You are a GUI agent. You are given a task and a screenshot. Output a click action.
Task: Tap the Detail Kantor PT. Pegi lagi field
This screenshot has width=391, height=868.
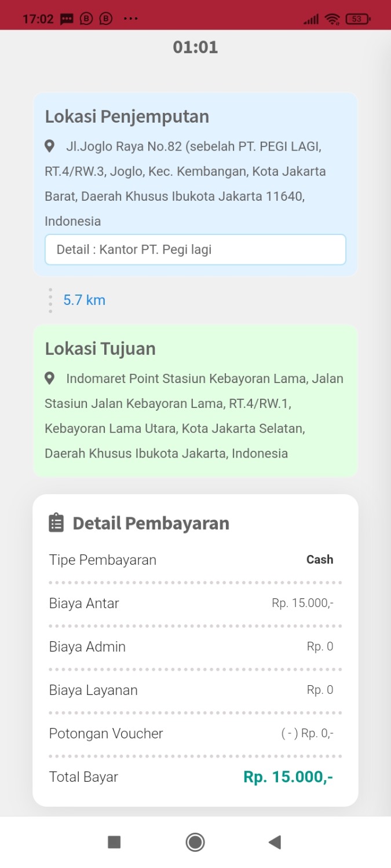(195, 250)
